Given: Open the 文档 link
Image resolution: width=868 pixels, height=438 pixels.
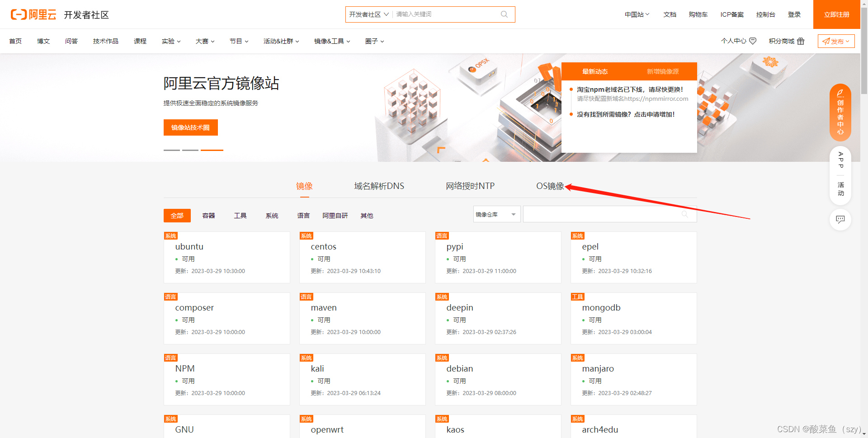Looking at the screenshot, I should pos(670,14).
